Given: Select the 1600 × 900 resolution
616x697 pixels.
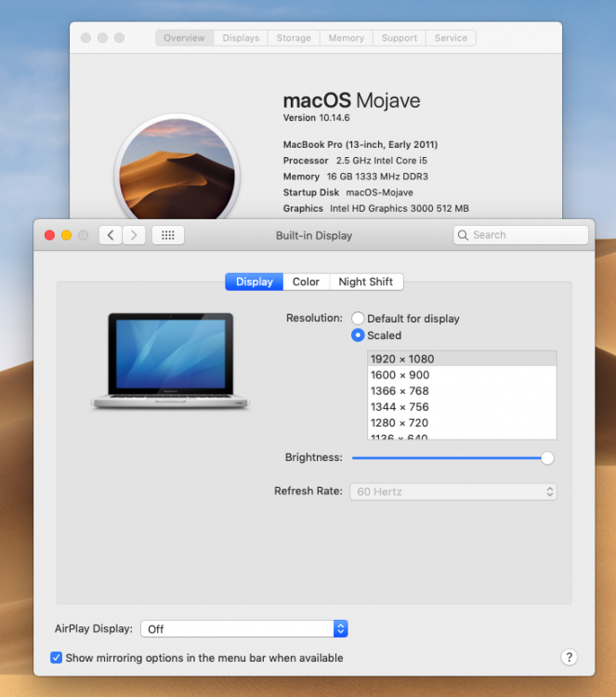Looking at the screenshot, I should click(x=462, y=375).
